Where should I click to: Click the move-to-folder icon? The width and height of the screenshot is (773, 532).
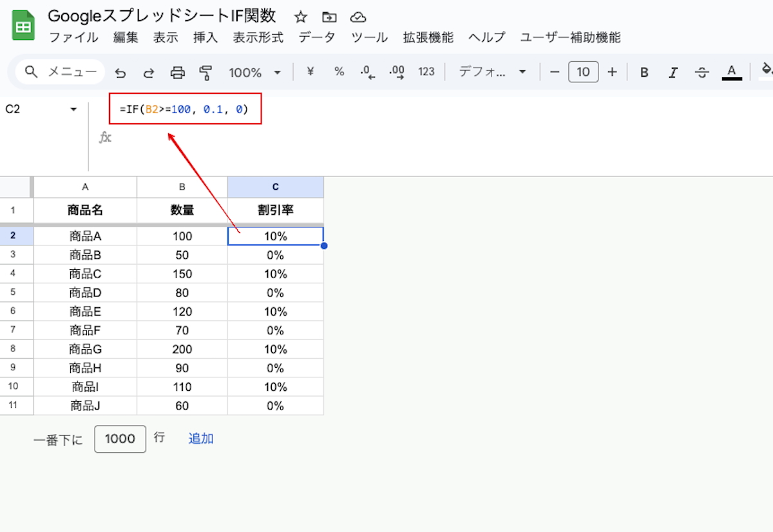(x=329, y=17)
